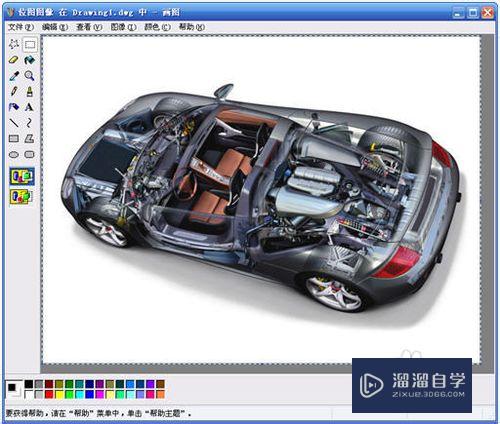Open the 查看(V) menu
500x424 pixels.
89,27
